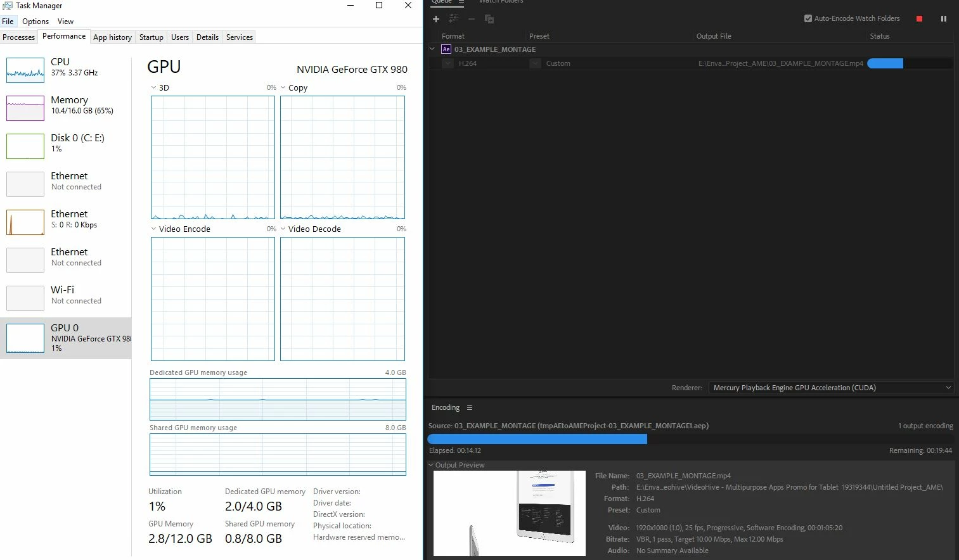This screenshot has height=560, width=959.
Task: Select the CPU performance graph thumbnail
Action: click(x=25, y=70)
